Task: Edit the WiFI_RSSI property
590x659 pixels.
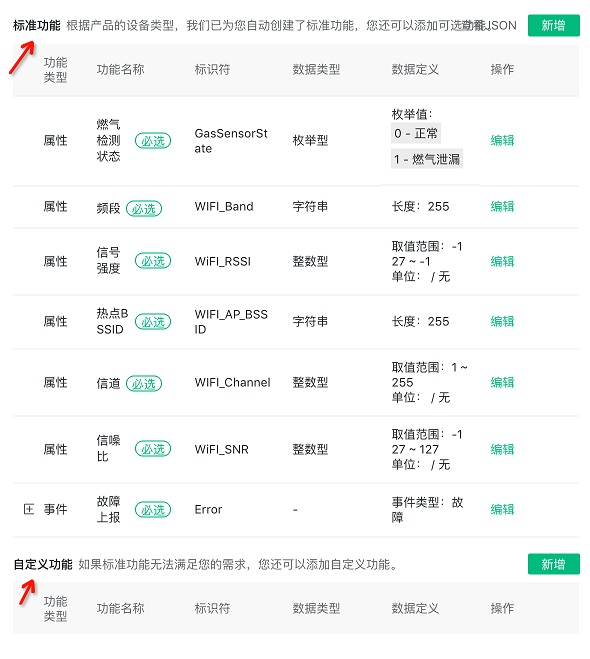Action: [502, 261]
